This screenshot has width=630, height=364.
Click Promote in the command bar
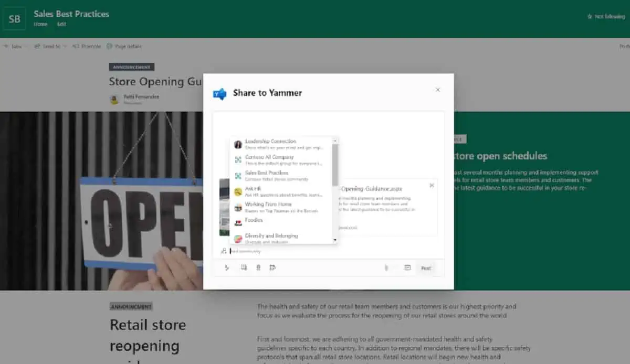point(86,46)
